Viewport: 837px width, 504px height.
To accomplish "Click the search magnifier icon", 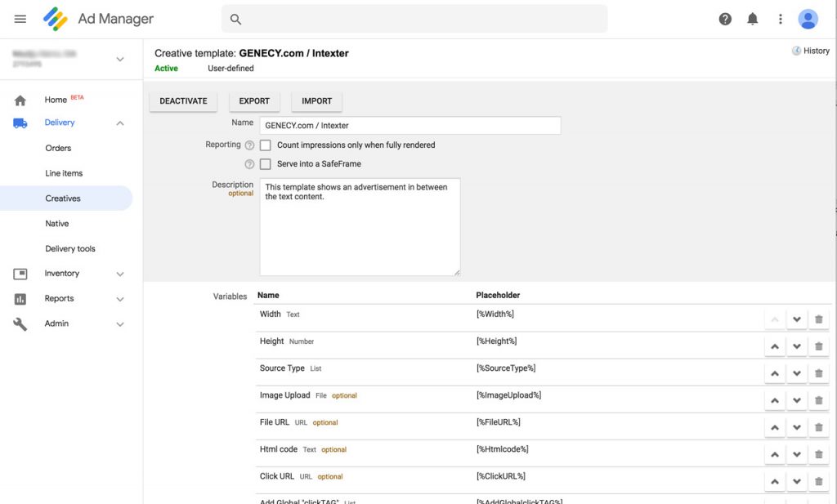I will coord(235,20).
